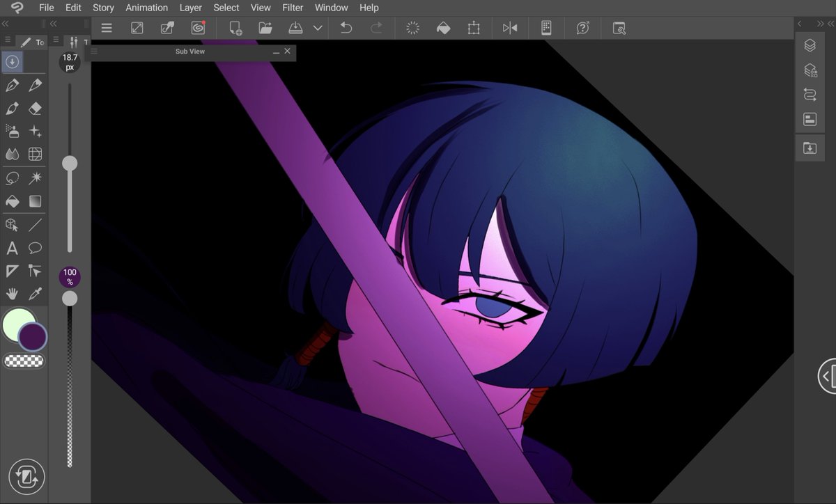Select the Ruler tool
Screen dimensions: 836x504
coord(12,271)
